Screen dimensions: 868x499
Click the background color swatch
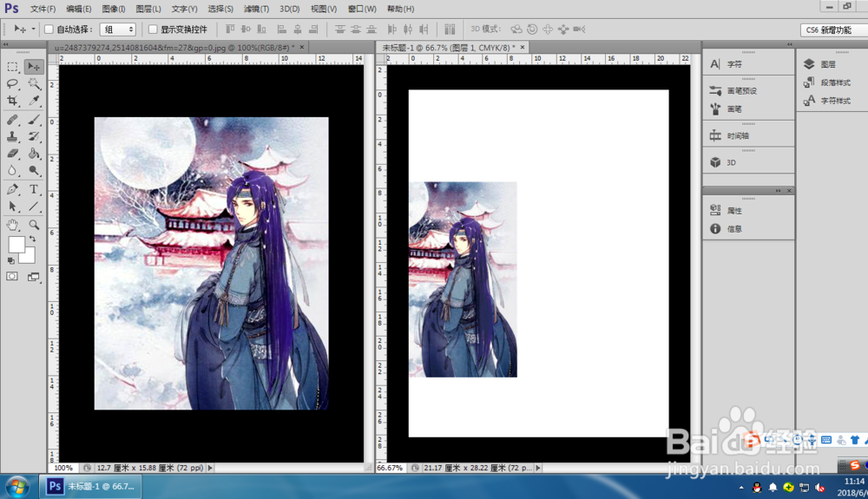click(x=29, y=257)
